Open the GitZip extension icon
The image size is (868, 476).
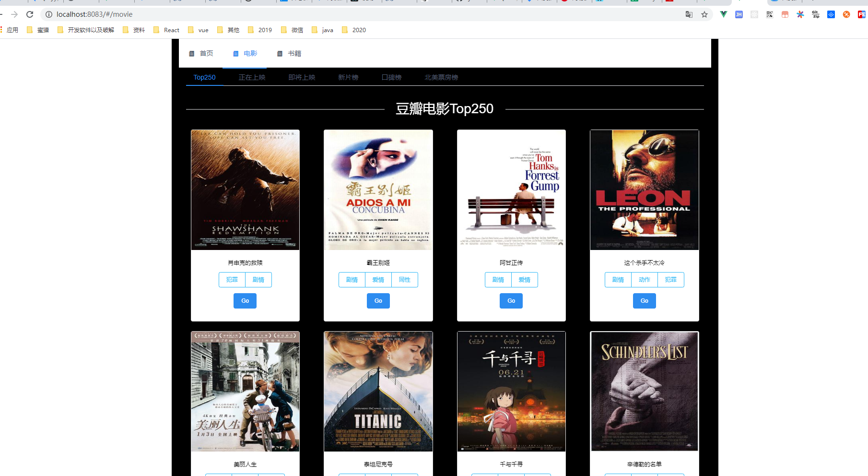pyautogui.click(x=816, y=14)
